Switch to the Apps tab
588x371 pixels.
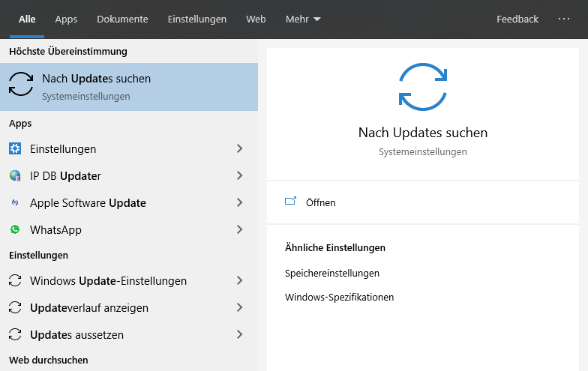pyautogui.click(x=66, y=19)
